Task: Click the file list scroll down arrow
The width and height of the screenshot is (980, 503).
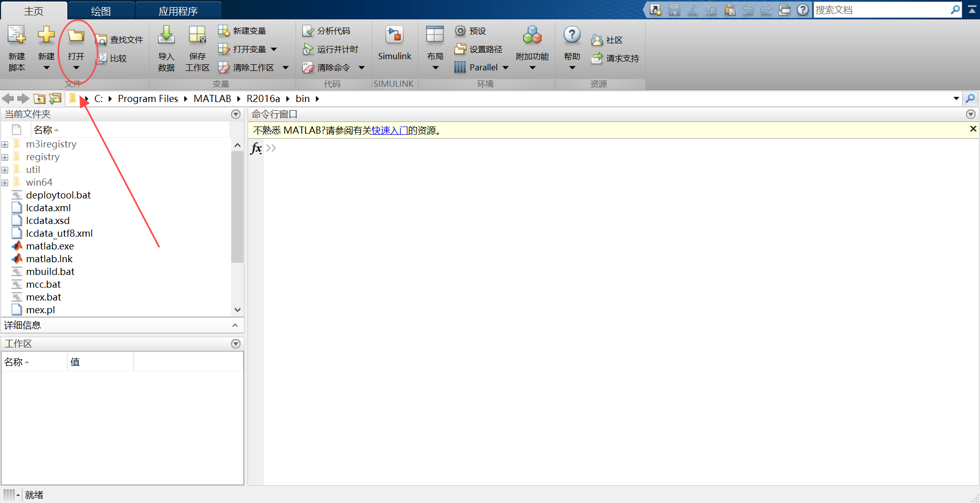Action: (x=237, y=310)
